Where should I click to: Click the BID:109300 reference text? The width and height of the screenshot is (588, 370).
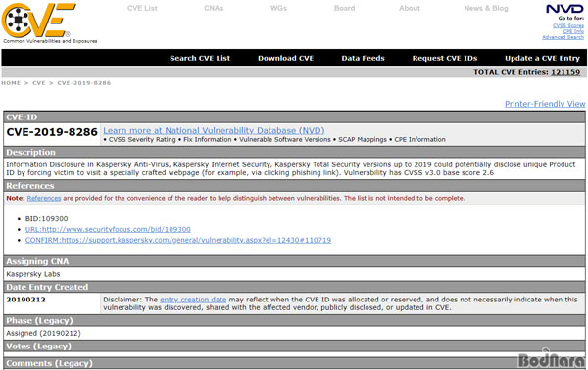coord(46,218)
